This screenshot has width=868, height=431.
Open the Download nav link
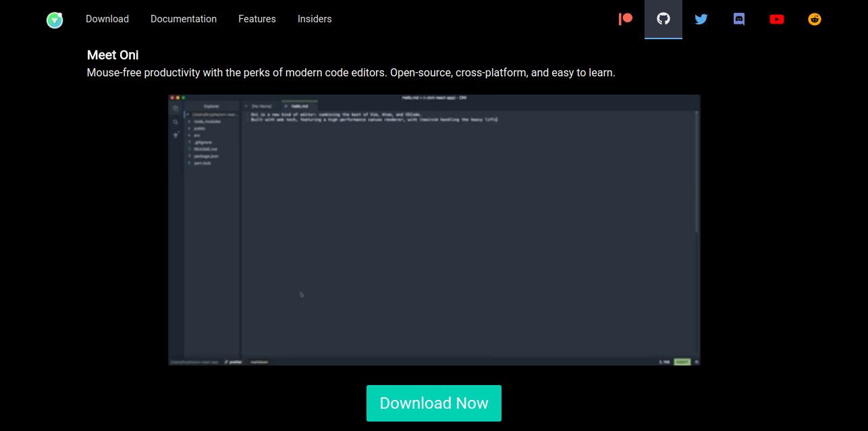(x=107, y=19)
